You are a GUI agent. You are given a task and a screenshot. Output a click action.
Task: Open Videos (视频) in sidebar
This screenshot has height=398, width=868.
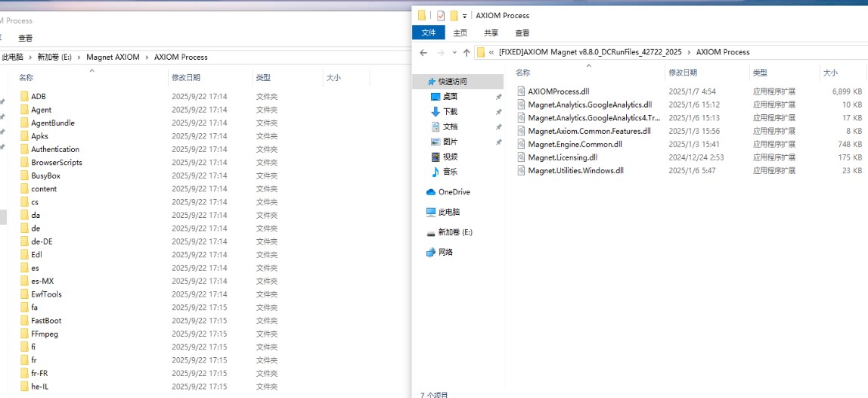tap(450, 157)
